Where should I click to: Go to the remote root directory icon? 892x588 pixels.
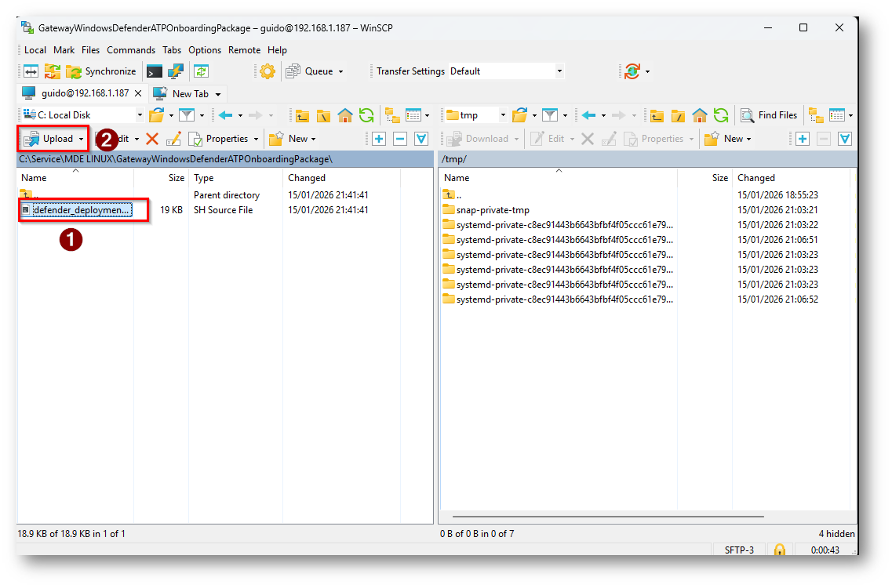[x=679, y=115]
